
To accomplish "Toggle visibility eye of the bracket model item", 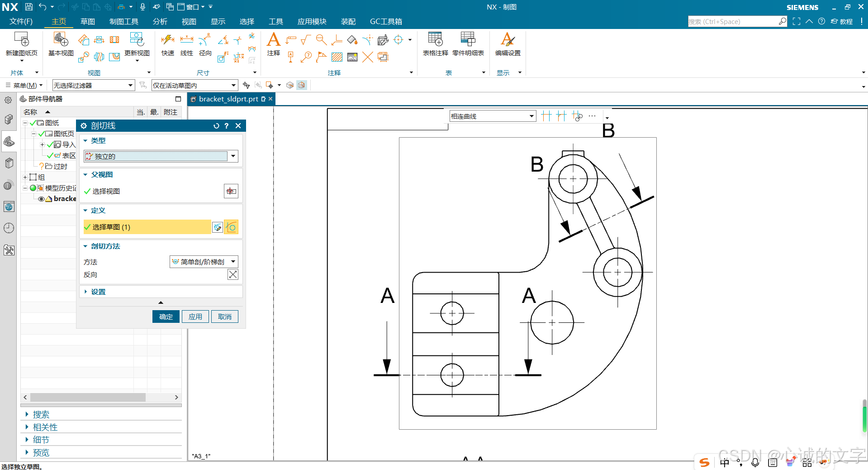I will point(41,199).
